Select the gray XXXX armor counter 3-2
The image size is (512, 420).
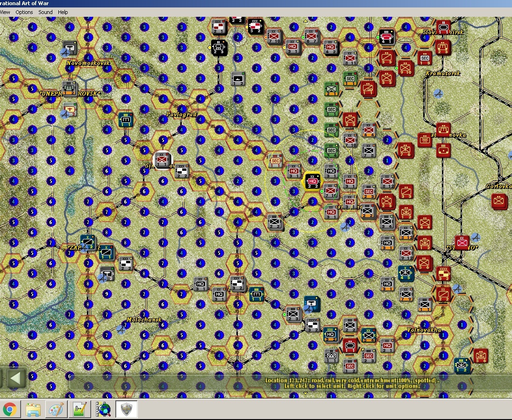pyautogui.click(x=313, y=325)
